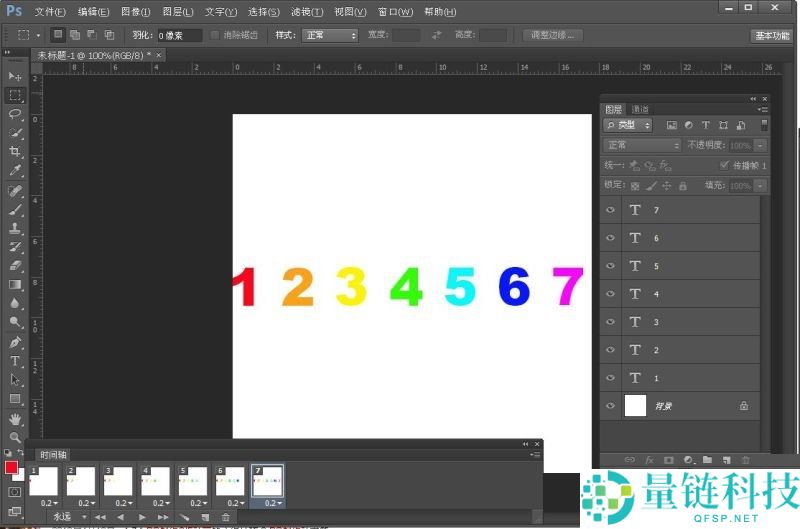The height and width of the screenshot is (529, 800).
Task: Pick the Eyedropper tool
Action: [x=15, y=171]
